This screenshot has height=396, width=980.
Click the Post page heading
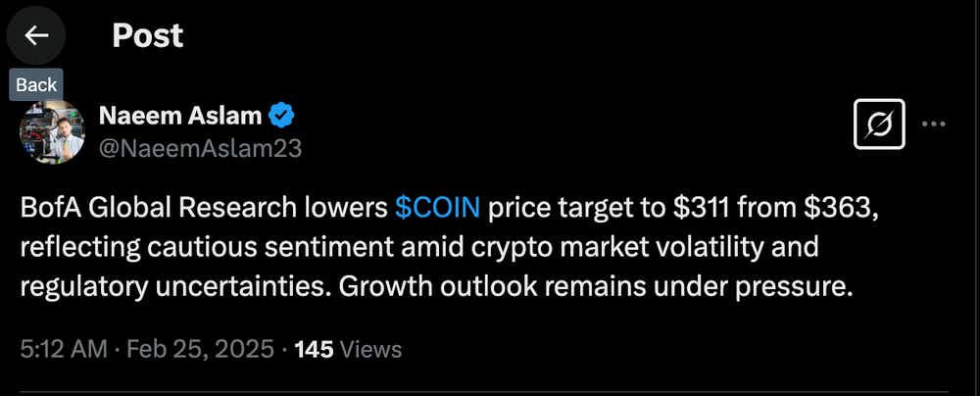(147, 36)
